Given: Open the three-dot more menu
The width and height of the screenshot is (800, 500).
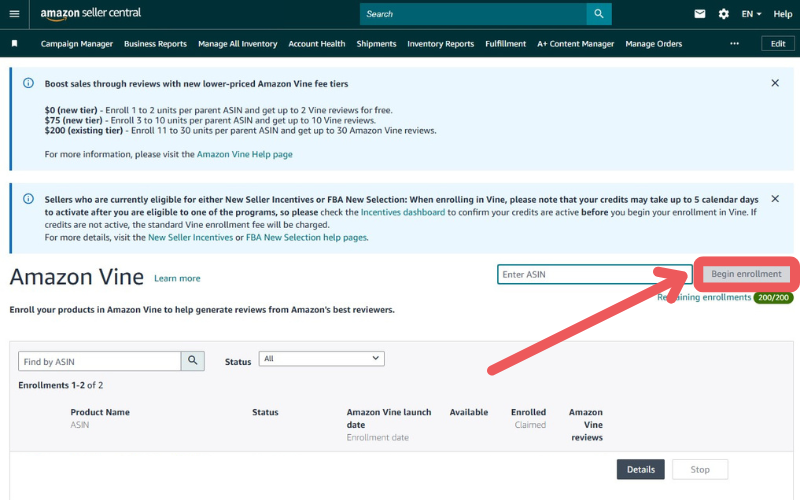Looking at the screenshot, I should click(734, 43).
